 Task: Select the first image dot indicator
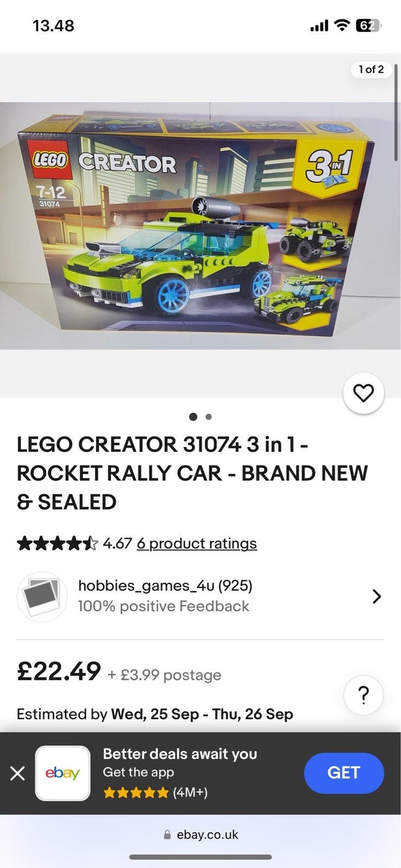click(x=193, y=417)
